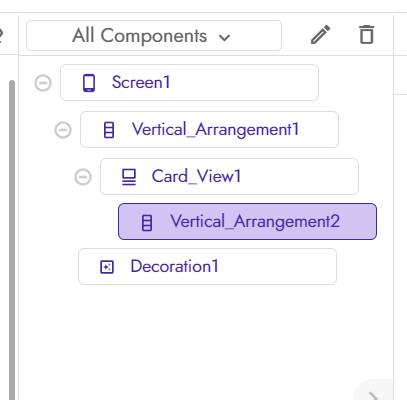Click the partially visible icon at top-left edge
Screen dimensions: 407x400
(x=1, y=35)
